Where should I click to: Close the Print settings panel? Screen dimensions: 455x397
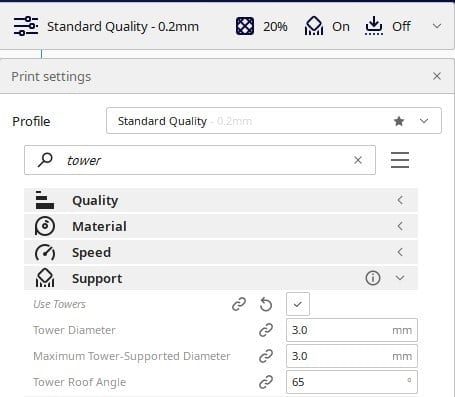click(x=437, y=76)
